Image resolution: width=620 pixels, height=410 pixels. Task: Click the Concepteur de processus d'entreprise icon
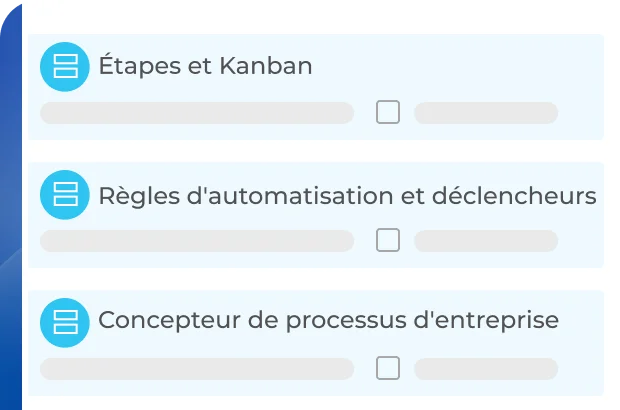[65, 322]
